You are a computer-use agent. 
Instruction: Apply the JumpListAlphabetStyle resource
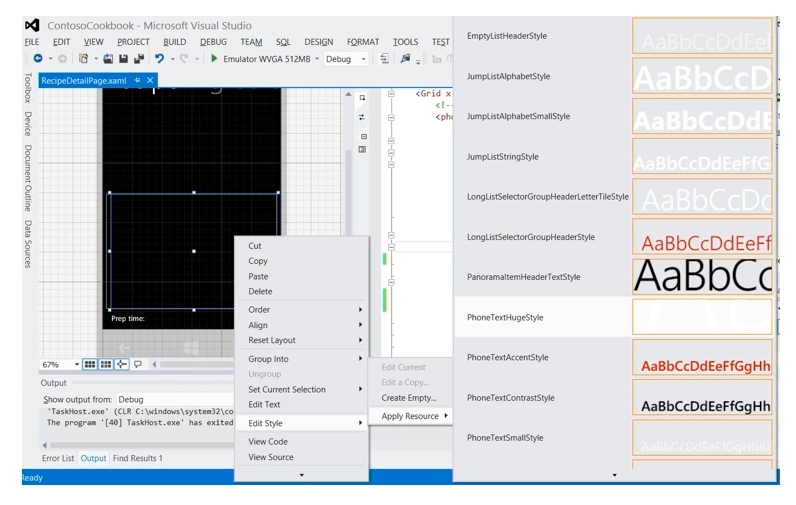click(614, 76)
